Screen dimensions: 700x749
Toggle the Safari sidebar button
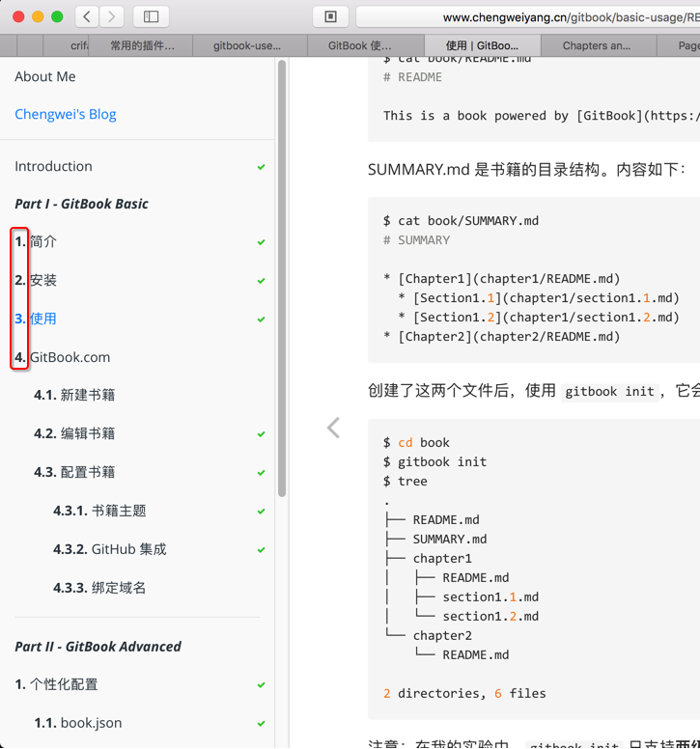tap(151, 16)
